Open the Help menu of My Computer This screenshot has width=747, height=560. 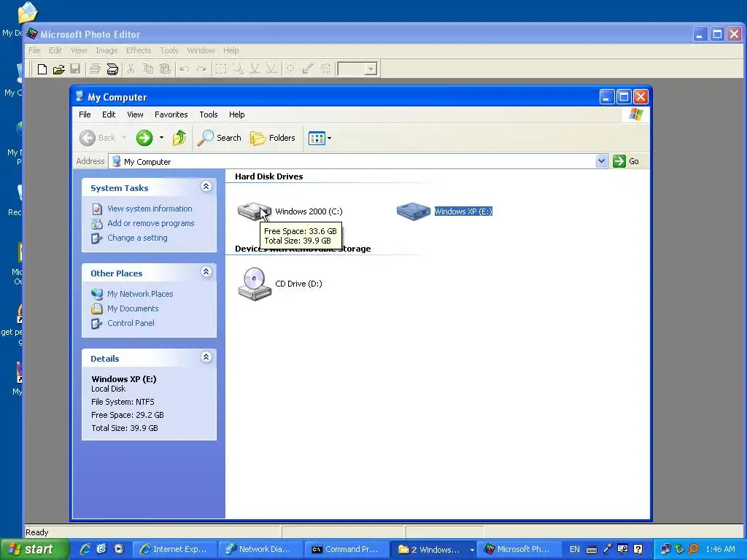237,114
